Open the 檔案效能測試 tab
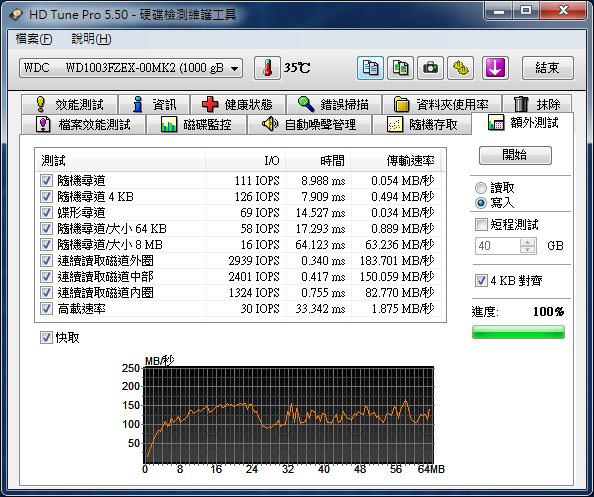 click(x=83, y=125)
